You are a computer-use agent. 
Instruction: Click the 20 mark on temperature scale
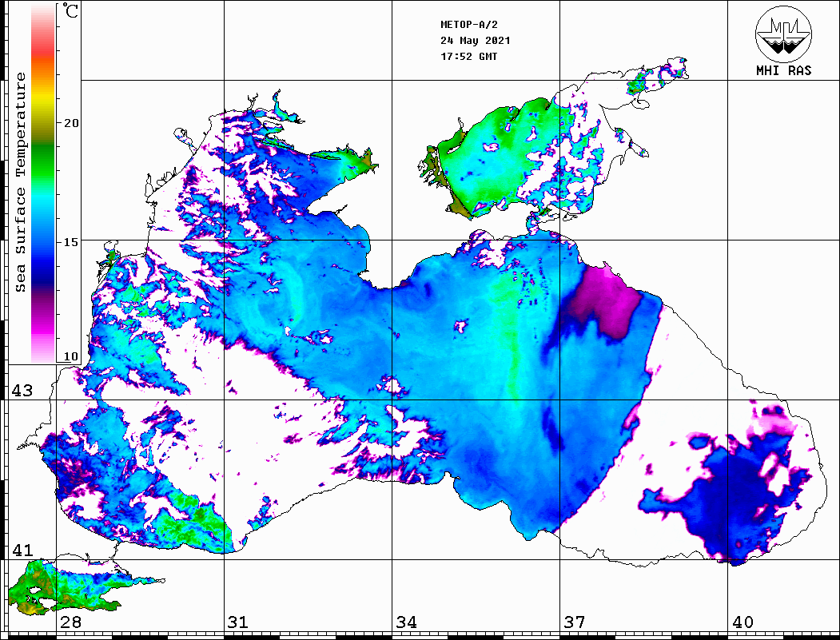(x=71, y=123)
